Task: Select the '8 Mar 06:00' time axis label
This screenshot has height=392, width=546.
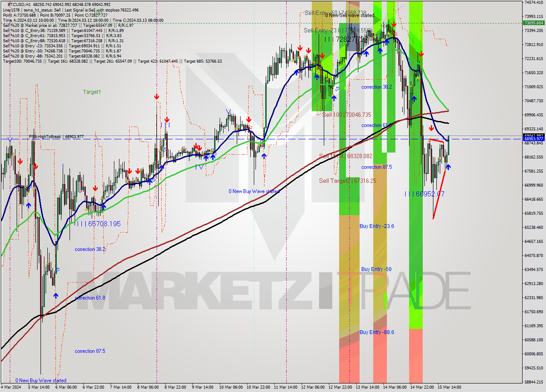Action: click(148, 387)
